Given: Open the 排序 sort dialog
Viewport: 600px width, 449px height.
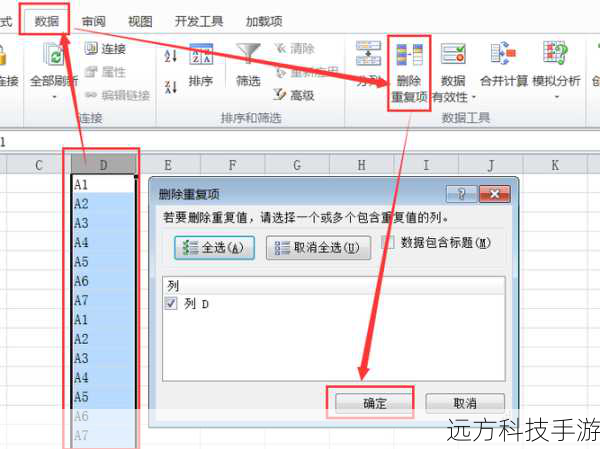Looking at the screenshot, I should pyautogui.click(x=201, y=65).
